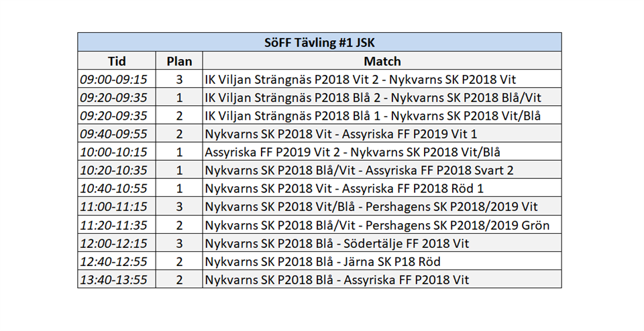644x331 pixels.
Task: Click the 11:00-11:15 time slot
Action: point(113,207)
